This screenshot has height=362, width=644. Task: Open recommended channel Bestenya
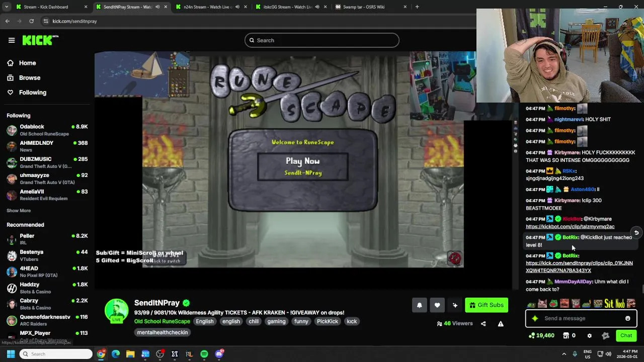pyautogui.click(x=47, y=255)
